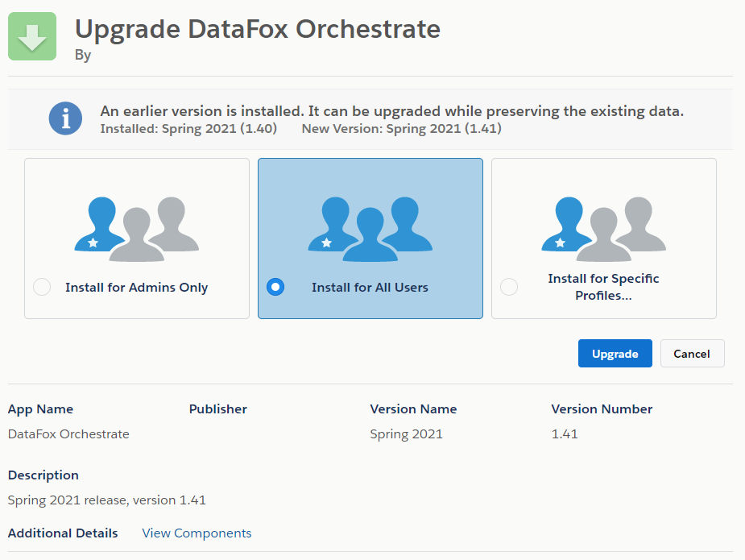Click the All Users people icon

[x=370, y=228]
